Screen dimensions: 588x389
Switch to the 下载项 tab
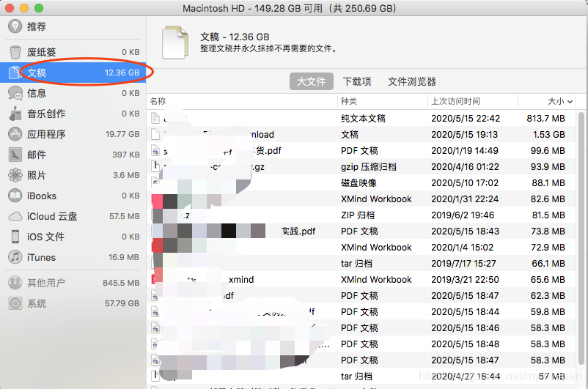tap(357, 81)
